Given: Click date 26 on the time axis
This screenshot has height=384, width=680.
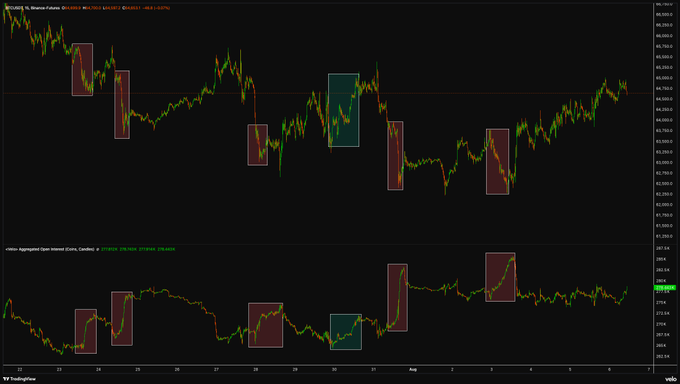Looking at the screenshot, I should tap(177, 370).
